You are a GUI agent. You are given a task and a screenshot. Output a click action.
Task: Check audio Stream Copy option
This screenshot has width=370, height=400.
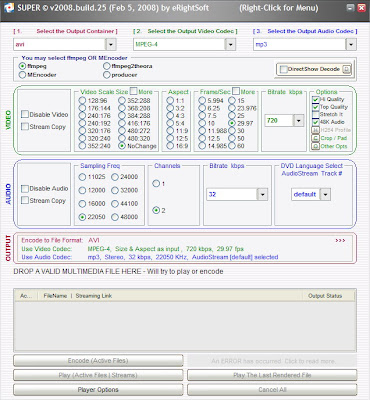pyautogui.click(x=25, y=200)
